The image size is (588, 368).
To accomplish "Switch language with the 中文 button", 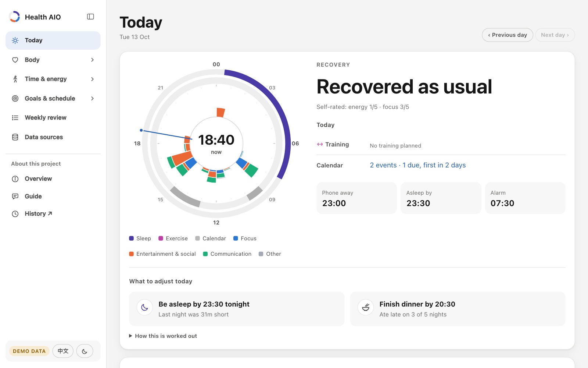I will point(63,351).
